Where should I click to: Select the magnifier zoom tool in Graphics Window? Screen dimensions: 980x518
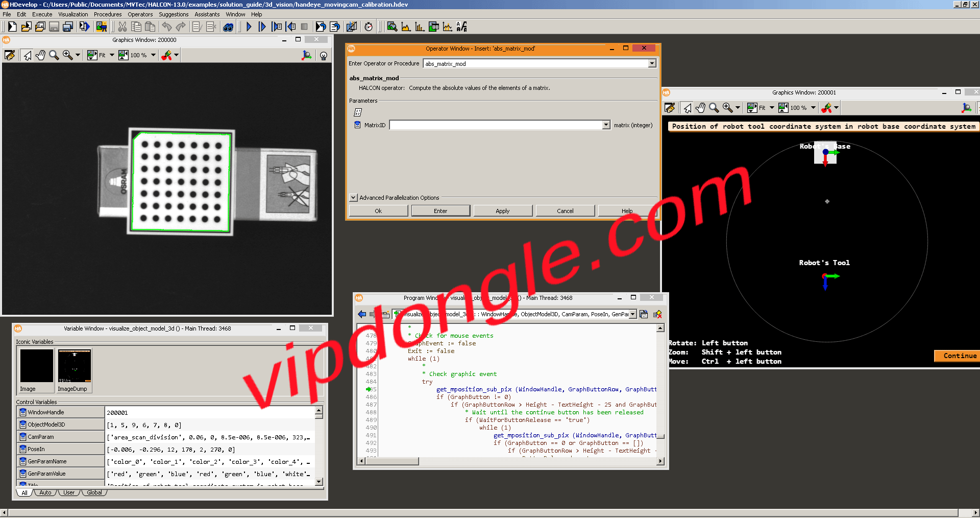[54, 55]
